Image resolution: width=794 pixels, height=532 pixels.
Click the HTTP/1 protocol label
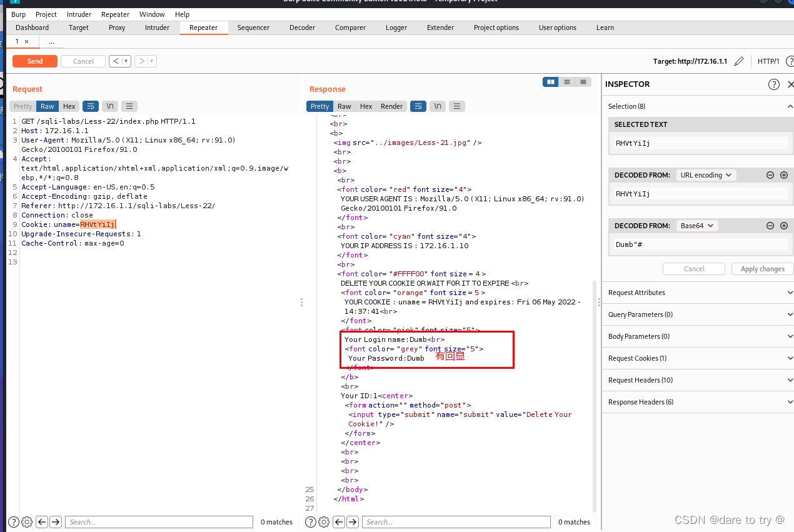tap(768, 61)
